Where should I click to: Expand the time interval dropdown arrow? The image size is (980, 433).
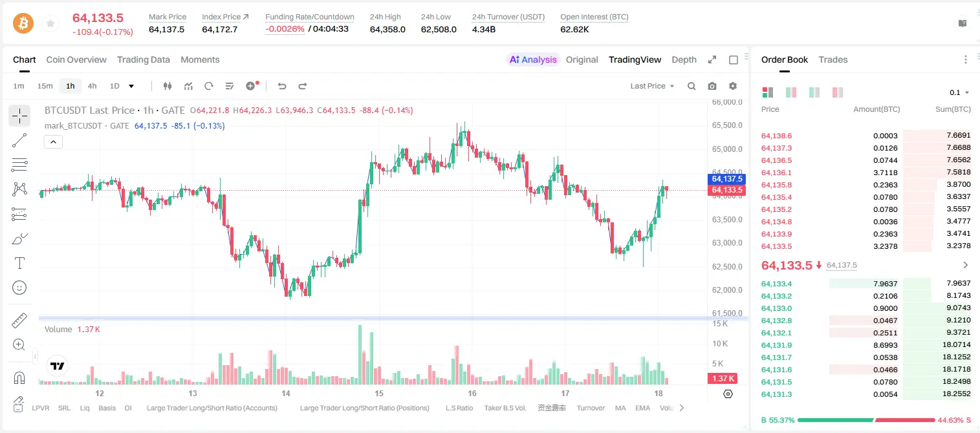[131, 86]
